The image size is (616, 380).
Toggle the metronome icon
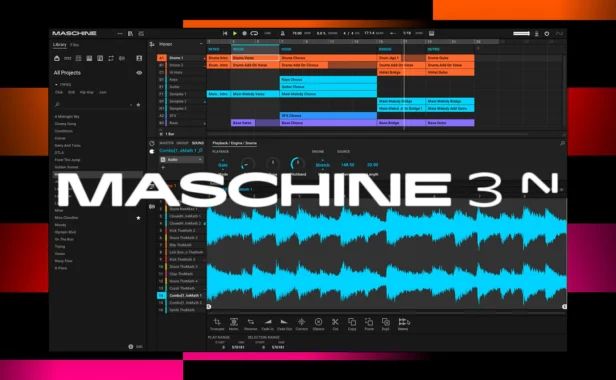click(282, 33)
